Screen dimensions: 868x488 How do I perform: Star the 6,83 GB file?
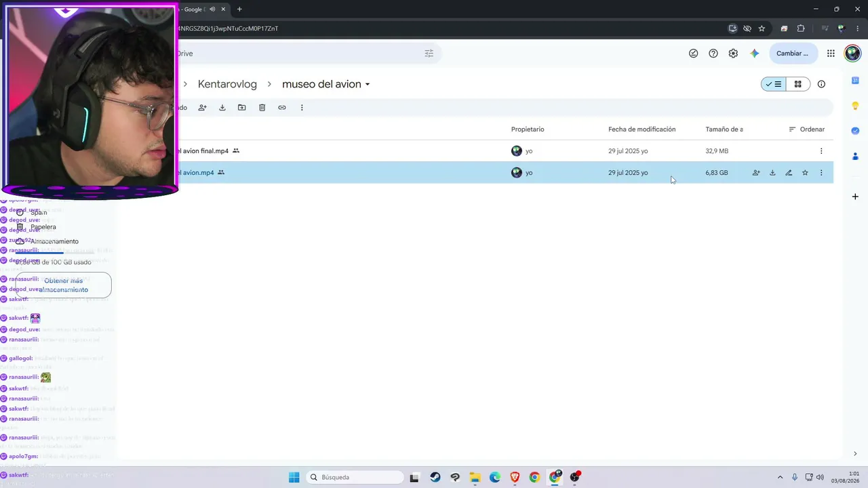coord(805,173)
